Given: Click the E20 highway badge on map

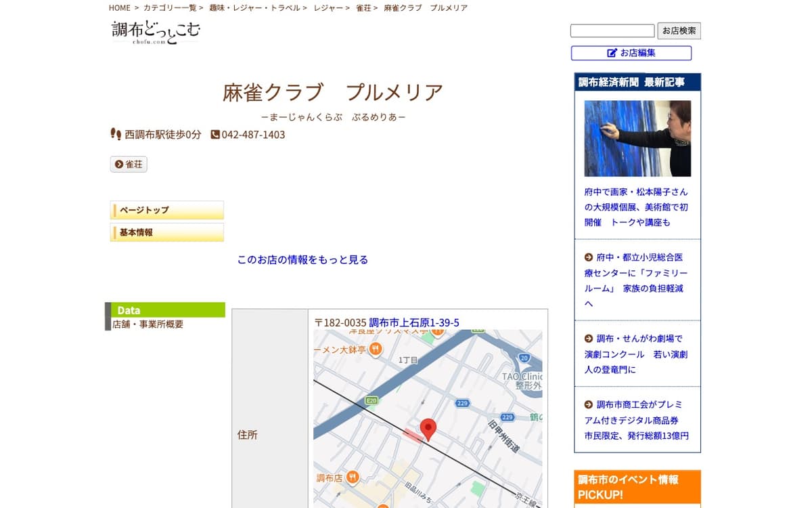Looking at the screenshot, I should (x=371, y=401).
